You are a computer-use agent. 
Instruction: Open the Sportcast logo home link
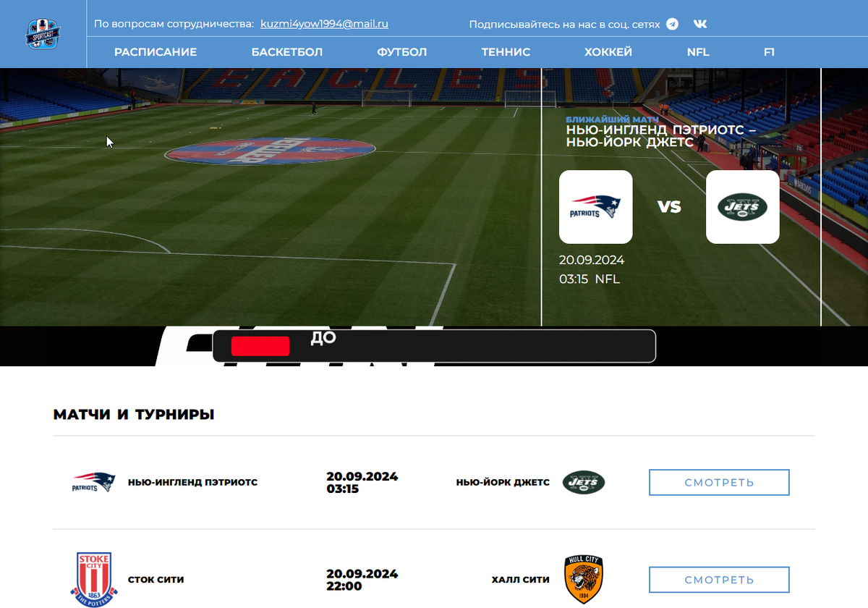click(x=43, y=33)
